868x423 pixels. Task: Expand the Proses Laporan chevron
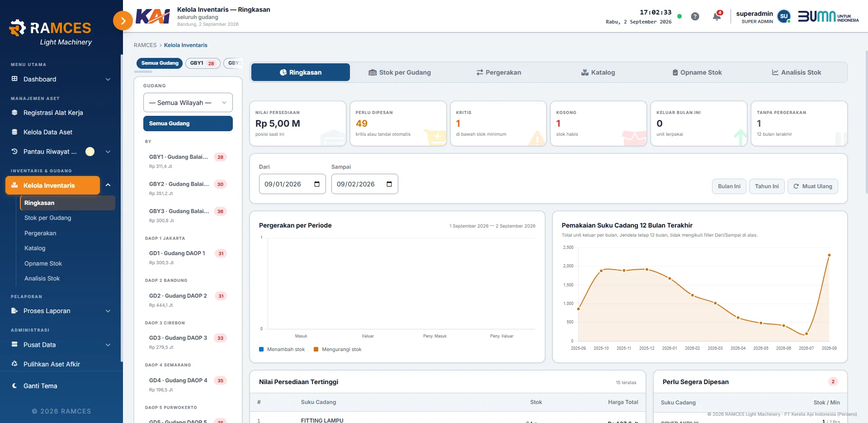(x=108, y=311)
